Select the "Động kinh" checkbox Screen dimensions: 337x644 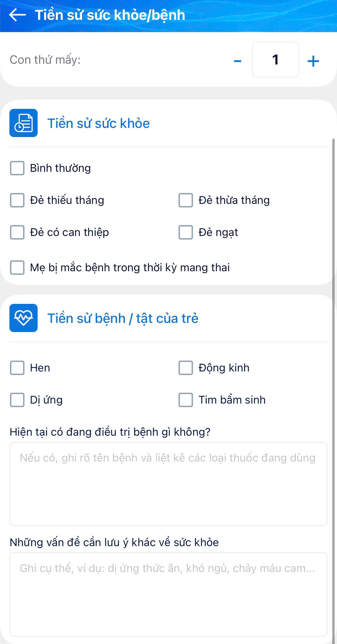point(186,368)
